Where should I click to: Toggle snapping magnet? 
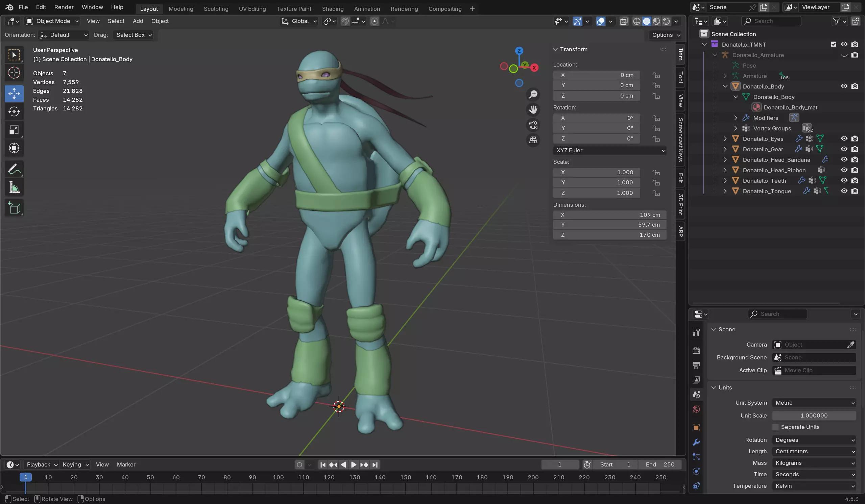345,21
